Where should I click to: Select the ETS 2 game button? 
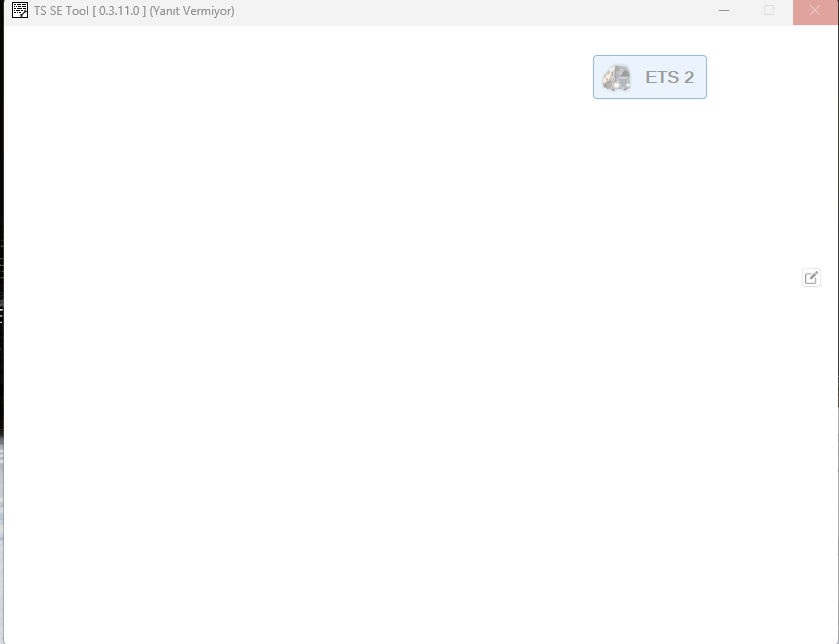pyautogui.click(x=650, y=77)
